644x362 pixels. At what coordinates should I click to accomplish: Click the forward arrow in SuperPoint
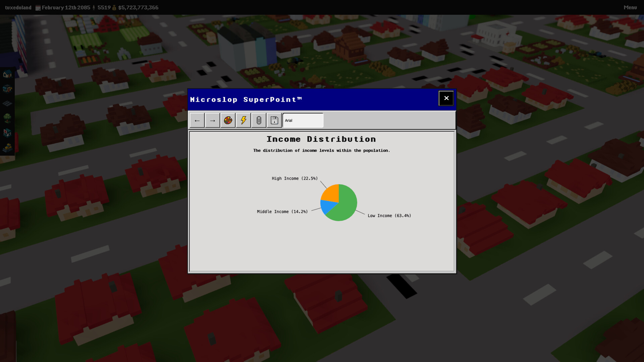[212, 120]
